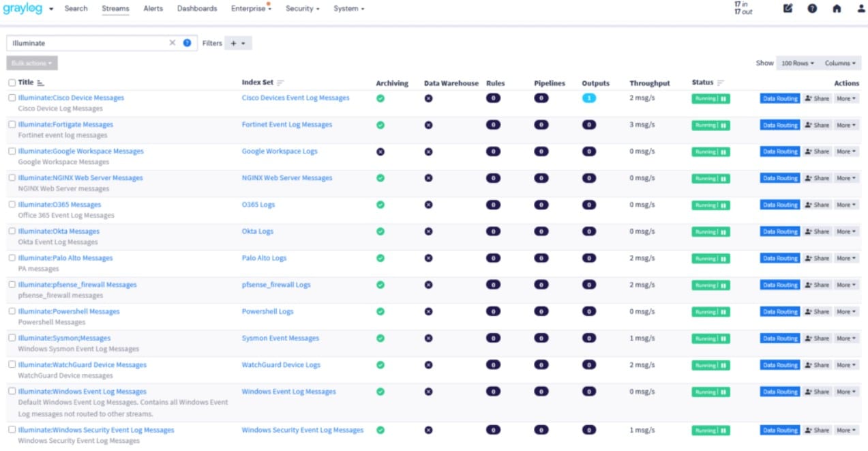Check the Illuminate:Fortigate Messages checkbox
Viewport: 868px width, 451px height.
[12, 124]
